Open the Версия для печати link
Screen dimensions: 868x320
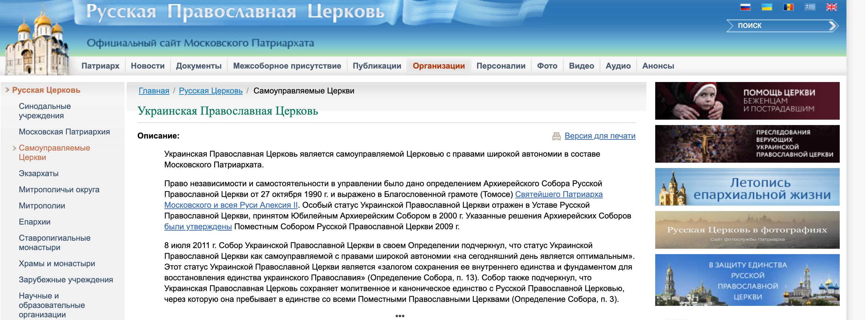click(599, 136)
